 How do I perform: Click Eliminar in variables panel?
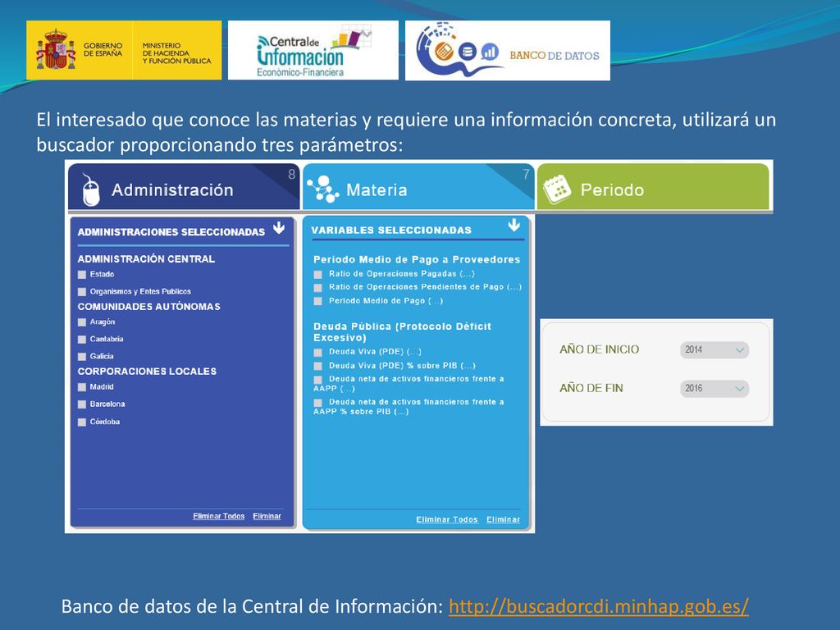pos(503,519)
